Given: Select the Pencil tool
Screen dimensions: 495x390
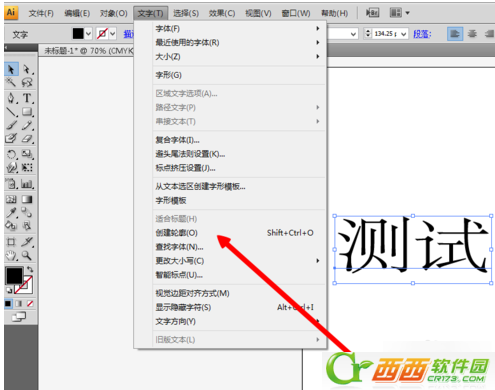Looking at the screenshot, I should pos(27,125).
